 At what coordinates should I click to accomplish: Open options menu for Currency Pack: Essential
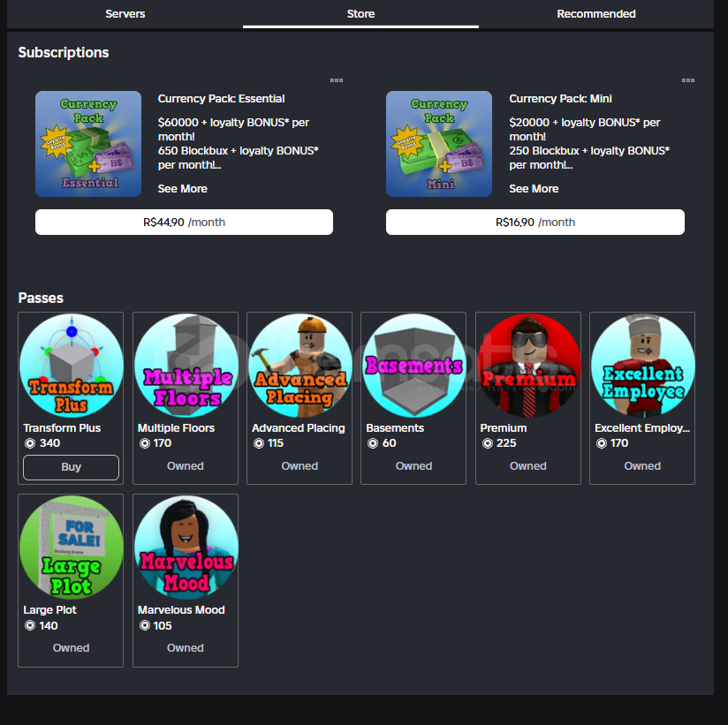tap(337, 80)
